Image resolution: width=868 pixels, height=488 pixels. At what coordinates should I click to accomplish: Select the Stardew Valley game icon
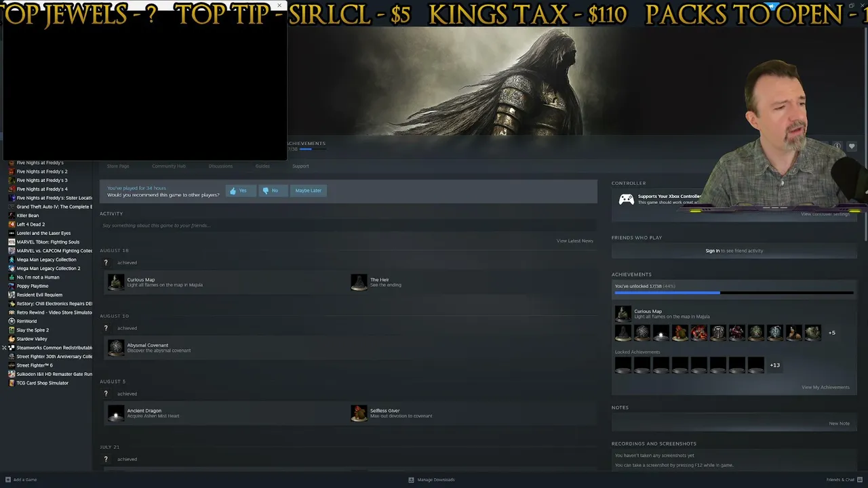point(12,339)
